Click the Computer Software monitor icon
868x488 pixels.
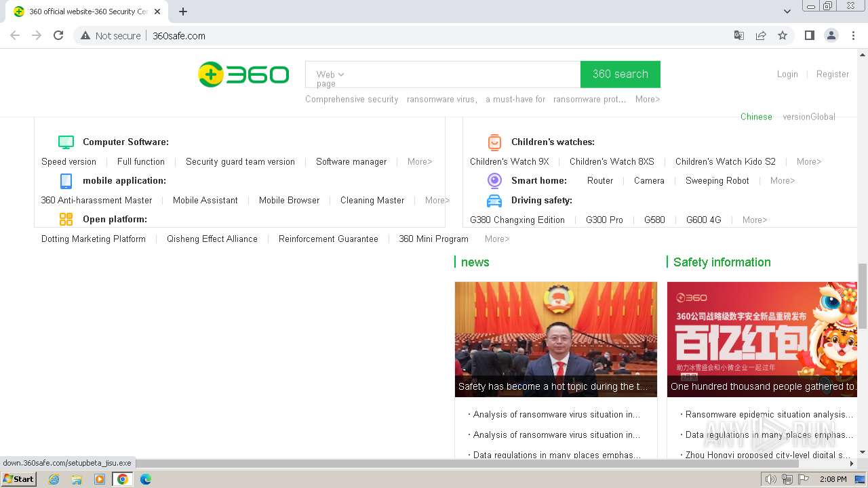pyautogui.click(x=66, y=142)
